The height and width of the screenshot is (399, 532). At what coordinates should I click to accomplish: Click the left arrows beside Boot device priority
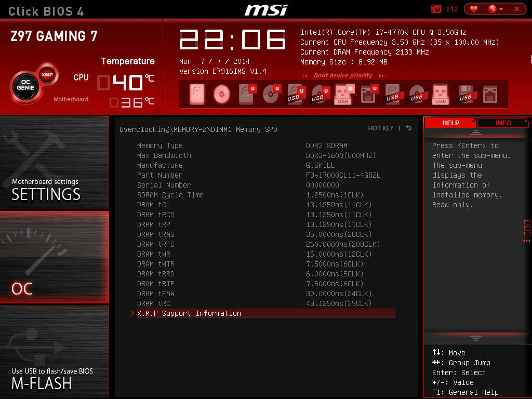[303, 75]
